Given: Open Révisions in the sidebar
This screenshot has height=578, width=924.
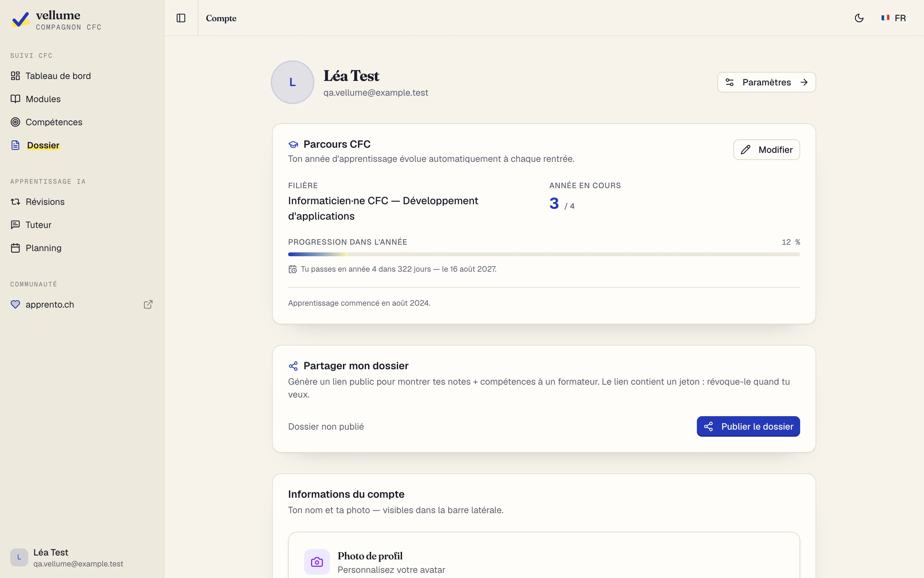Looking at the screenshot, I should click(x=82, y=201).
